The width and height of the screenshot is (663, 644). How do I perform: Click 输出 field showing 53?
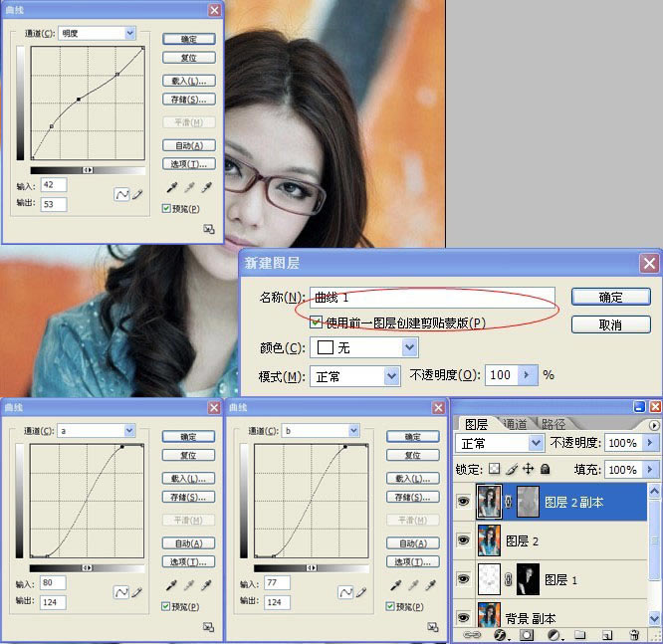(54, 204)
